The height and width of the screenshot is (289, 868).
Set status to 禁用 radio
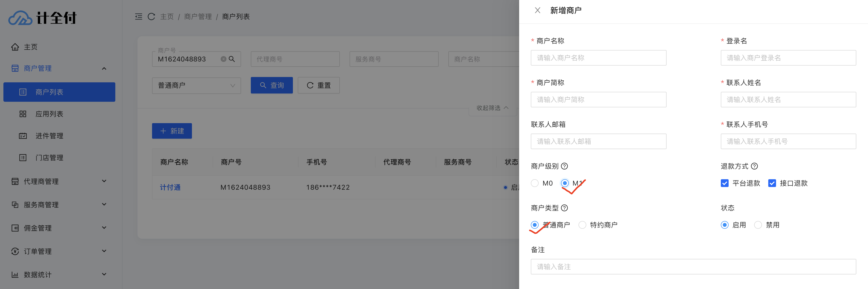758,225
